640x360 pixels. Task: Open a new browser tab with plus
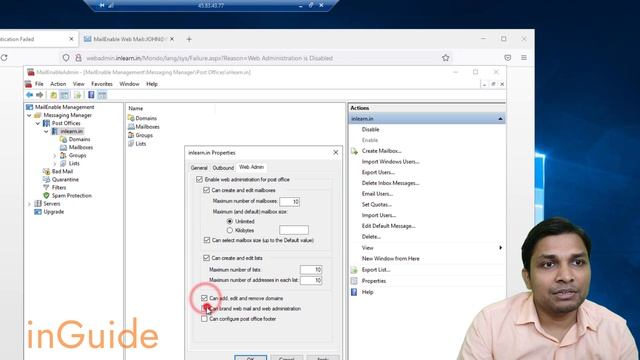(189, 39)
